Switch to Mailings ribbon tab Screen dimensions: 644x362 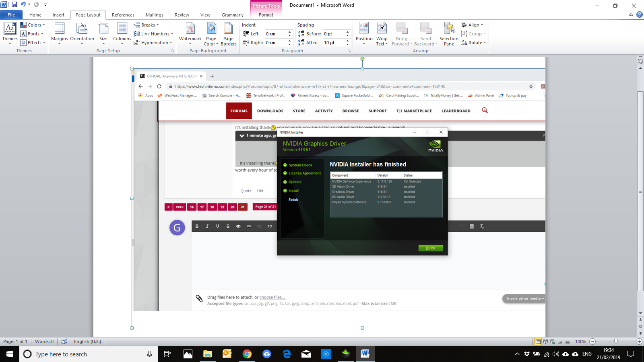155,15
